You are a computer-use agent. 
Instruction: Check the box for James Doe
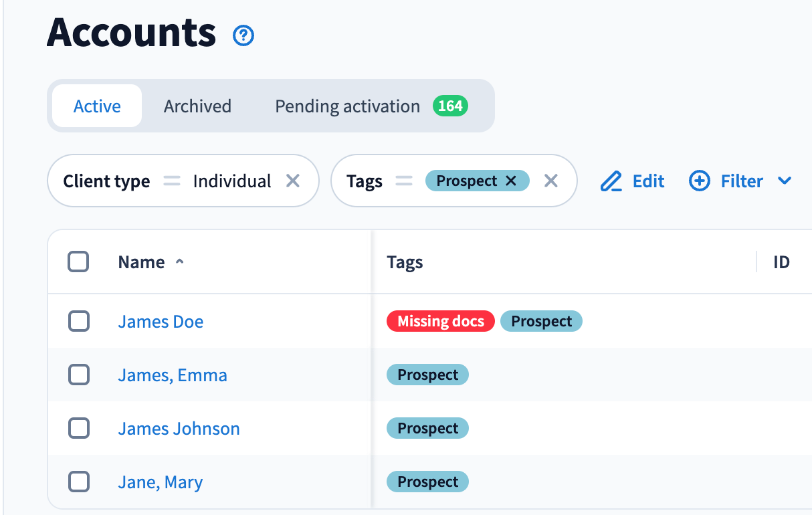(79, 322)
